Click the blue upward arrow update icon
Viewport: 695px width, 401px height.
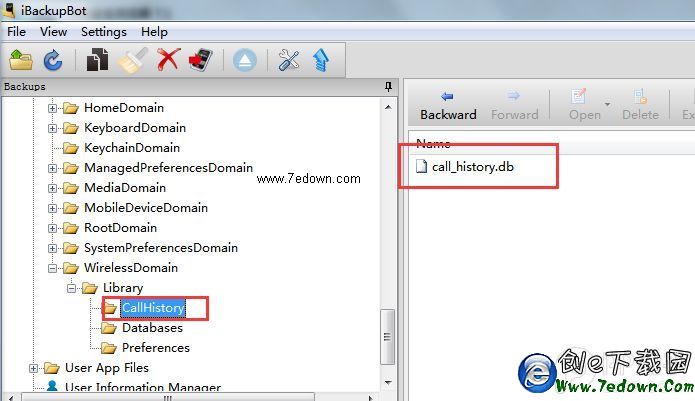[x=321, y=60]
